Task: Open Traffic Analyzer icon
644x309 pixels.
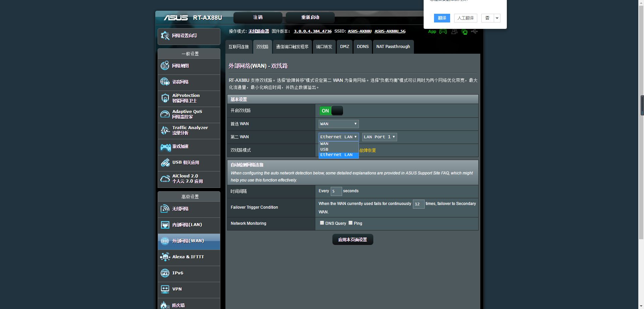Action: click(x=165, y=130)
